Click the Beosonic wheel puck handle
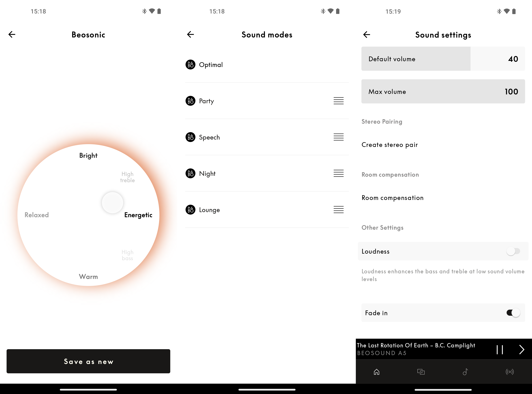 coord(112,203)
